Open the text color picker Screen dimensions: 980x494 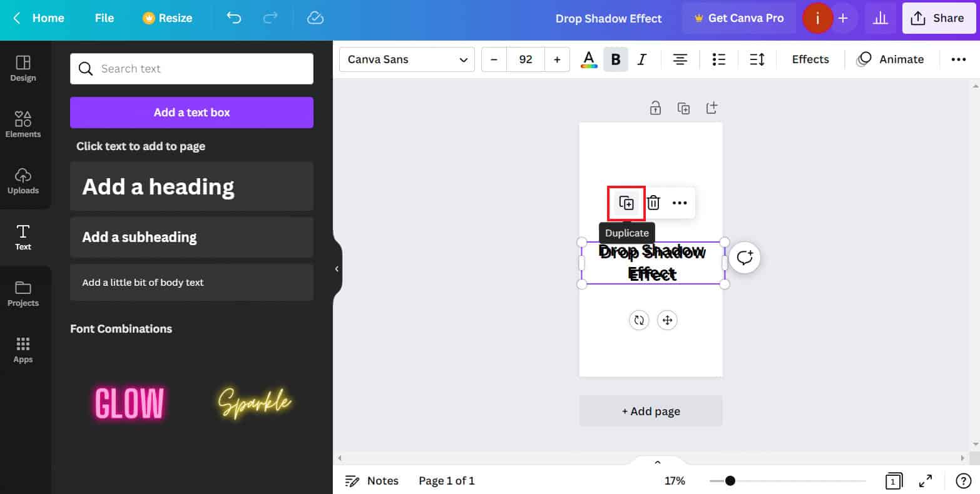[x=589, y=59]
